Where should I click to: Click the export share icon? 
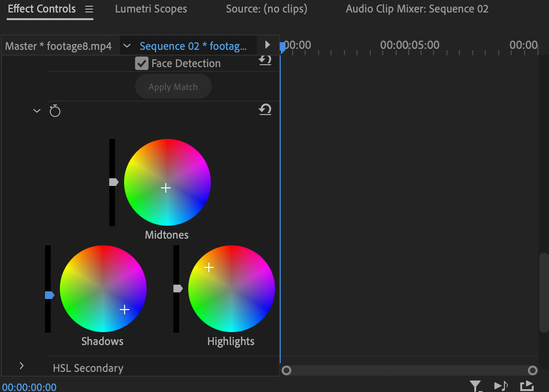tap(526, 385)
